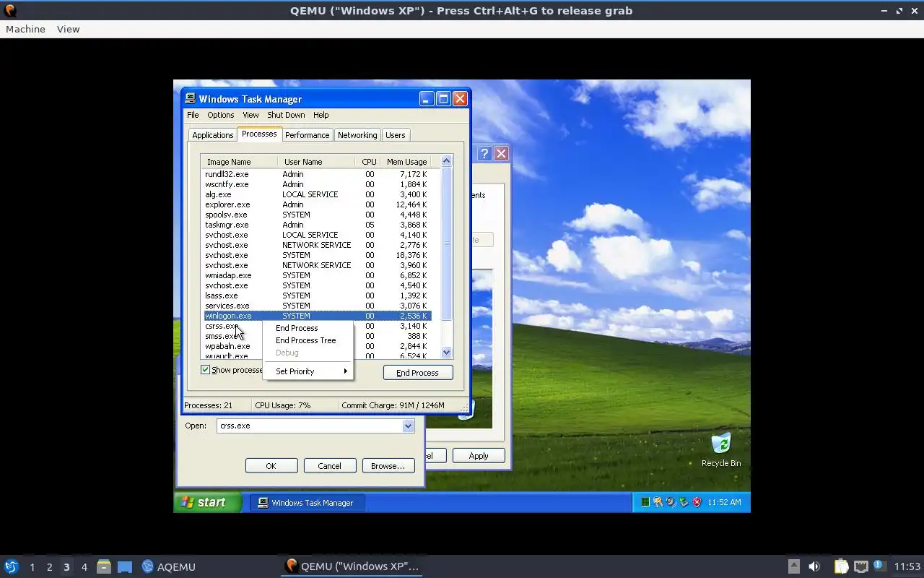Click the green CPU meter tray icon
Viewport: 924px width, 578px height.
click(645, 502)
